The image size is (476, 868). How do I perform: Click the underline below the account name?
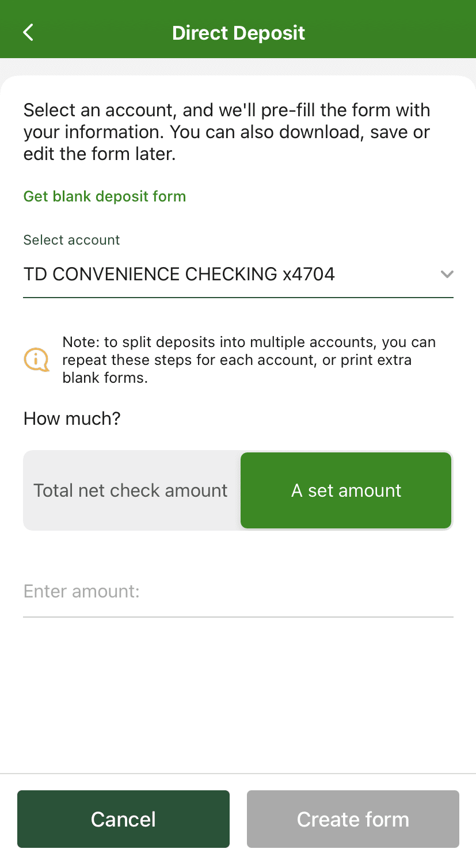coord(238,297)
